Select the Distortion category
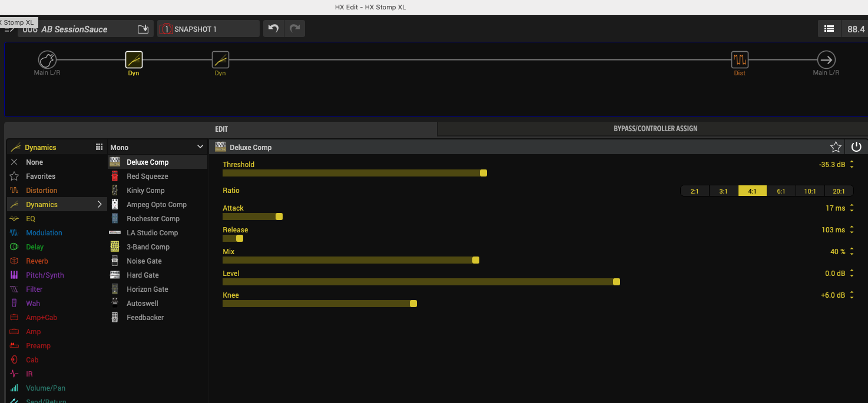The height and width of the screenshot is (403, 868). (x=57, y=190)
